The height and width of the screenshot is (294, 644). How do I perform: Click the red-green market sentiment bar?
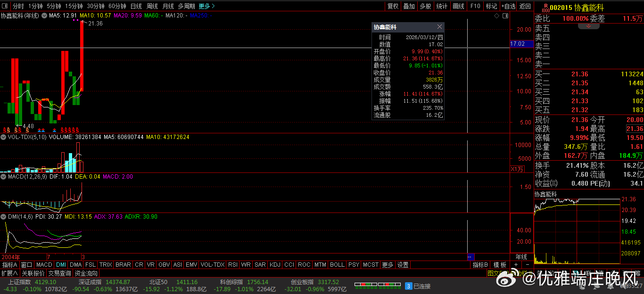377,285
